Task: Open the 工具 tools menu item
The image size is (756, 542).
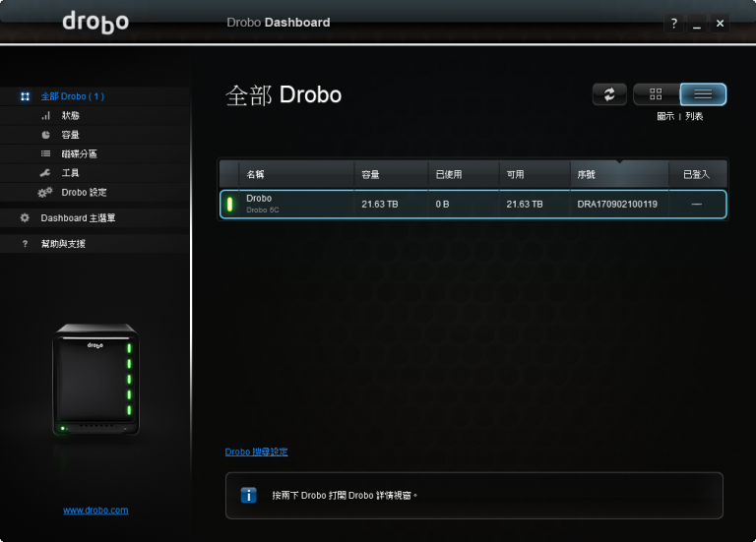Action: point(71,173)
